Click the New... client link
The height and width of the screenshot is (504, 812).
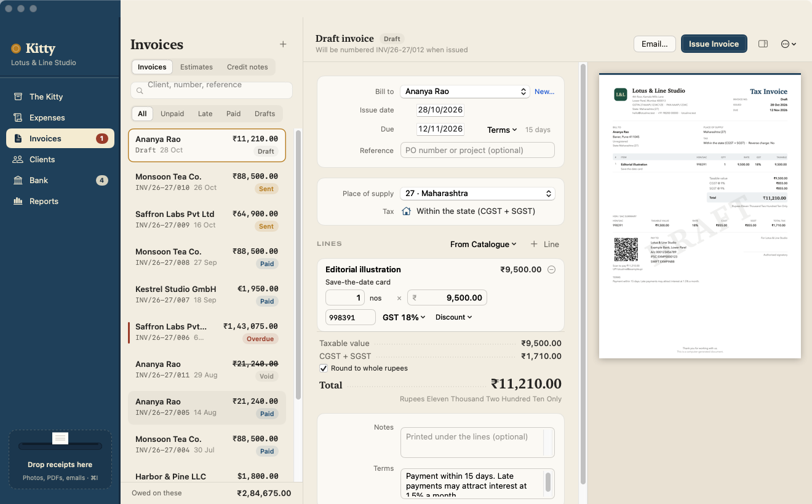tap(544, 92)
